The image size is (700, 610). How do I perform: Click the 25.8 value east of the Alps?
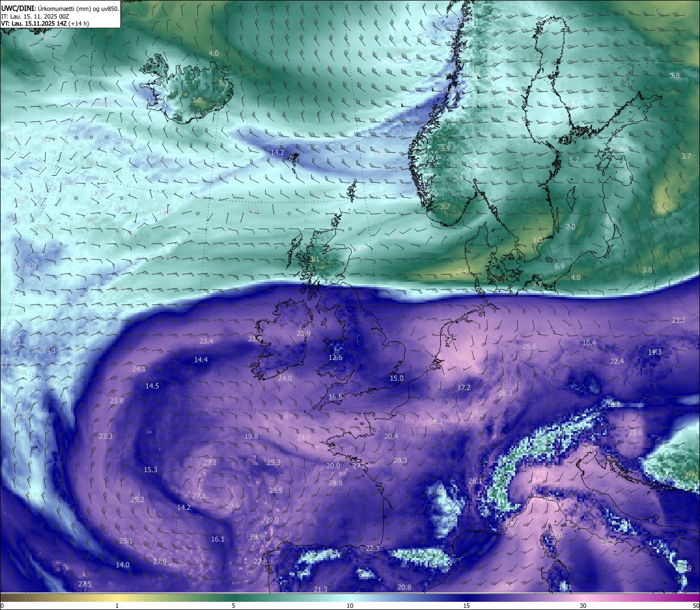(x=635, y=432)
